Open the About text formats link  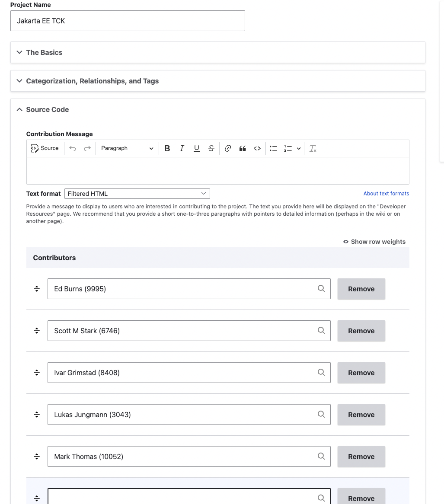386,194
